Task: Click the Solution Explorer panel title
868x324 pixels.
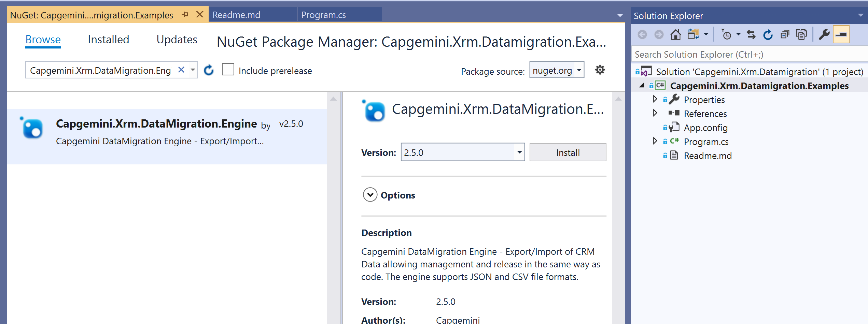Action: click(668, 16)
